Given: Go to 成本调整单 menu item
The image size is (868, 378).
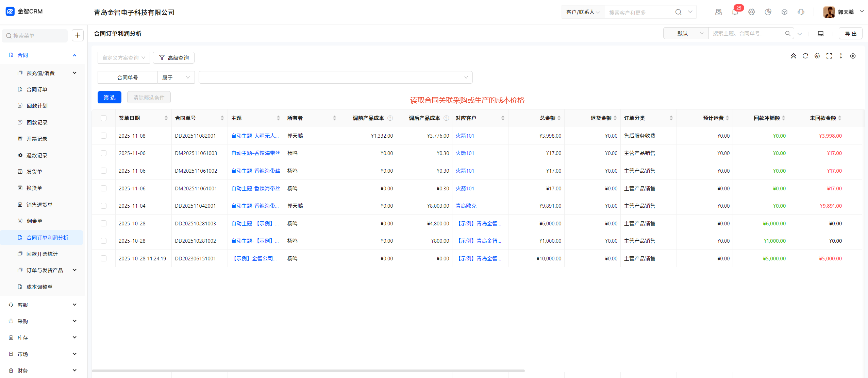Looking at the screenshot, I should [x=39, y=287].
